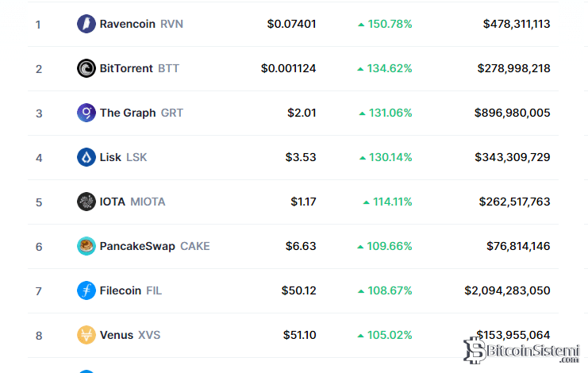Click the Lisk price $3.53
Screen dimensions: 588x373
[301, 157]
